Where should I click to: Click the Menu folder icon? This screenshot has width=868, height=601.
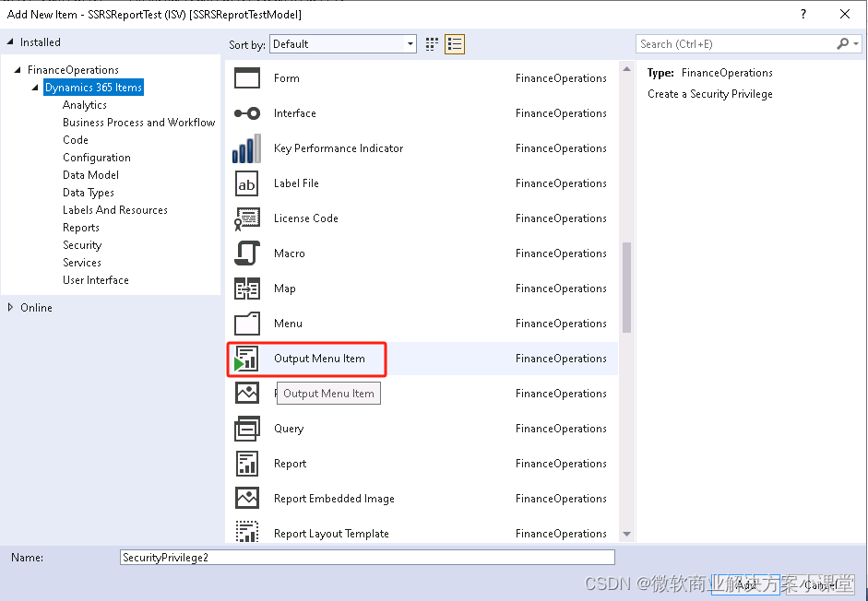coord(247,324)
